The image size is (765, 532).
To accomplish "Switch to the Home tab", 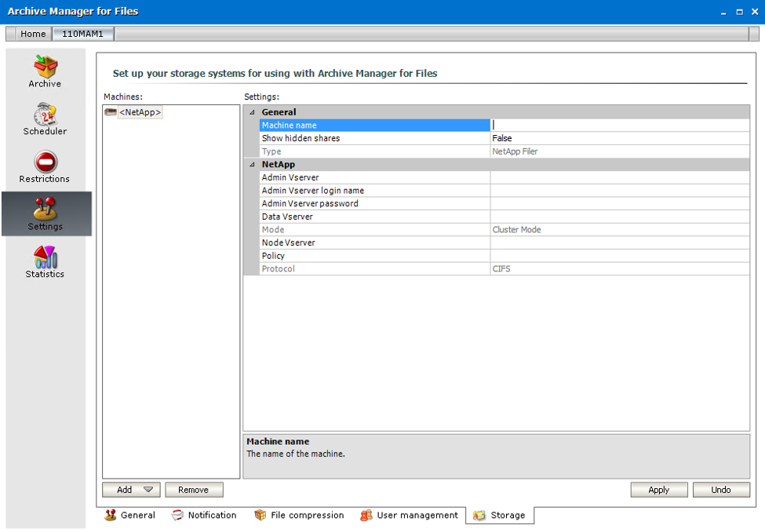I will click(33, 34).
